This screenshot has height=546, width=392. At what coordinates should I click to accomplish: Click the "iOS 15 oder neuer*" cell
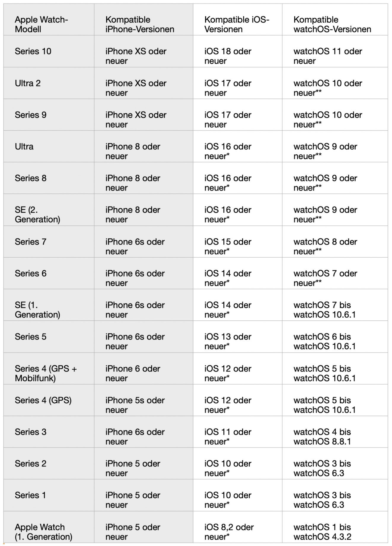(x=228, y=247)
